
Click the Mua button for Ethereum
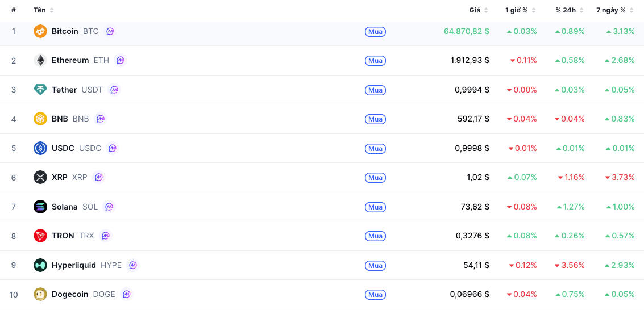[375, 61]
